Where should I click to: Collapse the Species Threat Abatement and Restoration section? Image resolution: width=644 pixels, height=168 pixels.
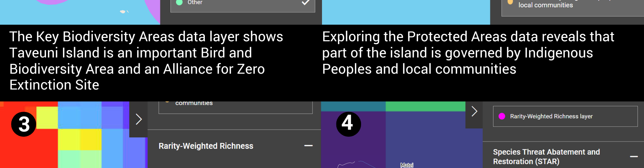click(x=634, y=157)
